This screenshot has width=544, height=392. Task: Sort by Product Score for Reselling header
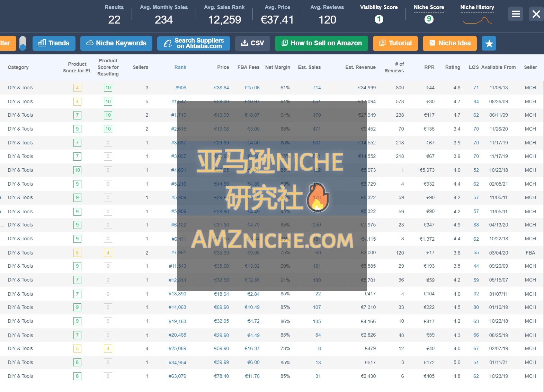tap(108, 67)
